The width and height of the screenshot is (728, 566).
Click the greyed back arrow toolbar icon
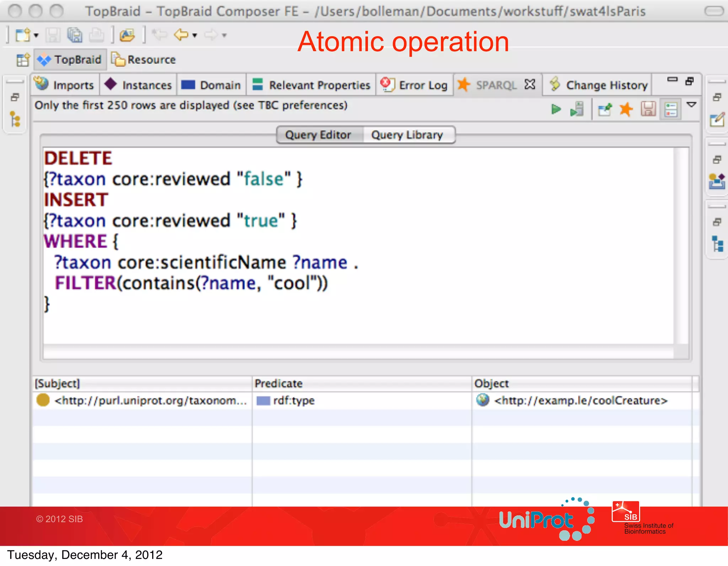point(159,35)
